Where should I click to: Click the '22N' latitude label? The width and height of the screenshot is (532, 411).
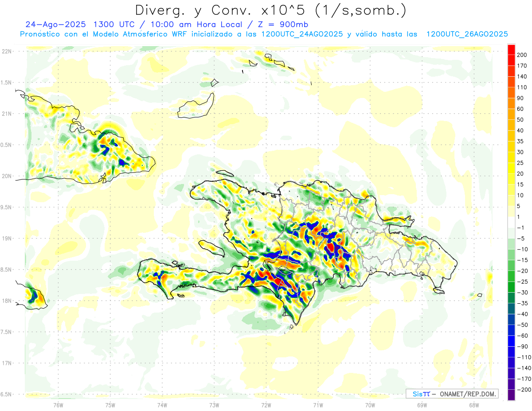point(7,51)
